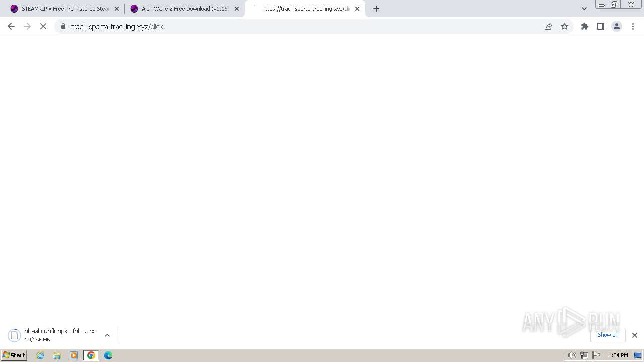644x362 pixels.
Task: Open a new tab with the plus button
Action: [x=376, y=9]
